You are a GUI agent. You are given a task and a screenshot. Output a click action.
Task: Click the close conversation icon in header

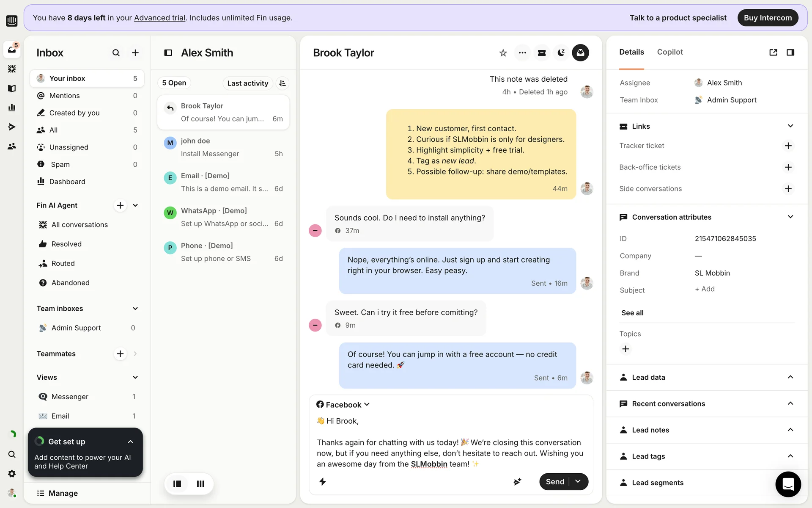(580, 53)
